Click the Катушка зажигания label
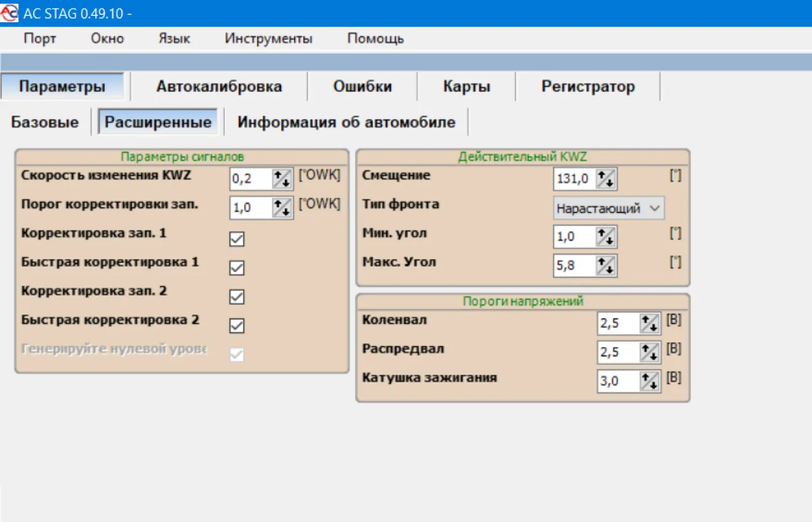 point(429,377)
